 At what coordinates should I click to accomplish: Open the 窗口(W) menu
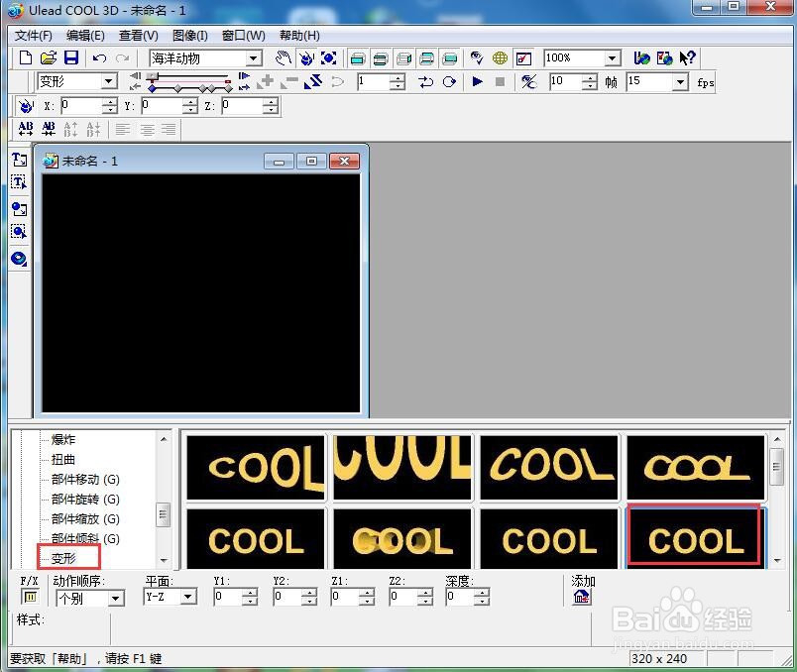pos(244,36)
